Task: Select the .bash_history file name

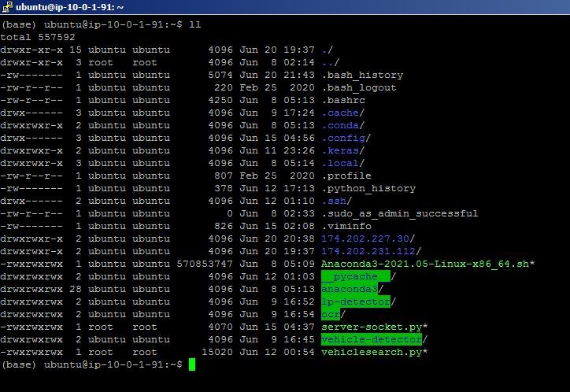Action: click(x=362, y=76)
